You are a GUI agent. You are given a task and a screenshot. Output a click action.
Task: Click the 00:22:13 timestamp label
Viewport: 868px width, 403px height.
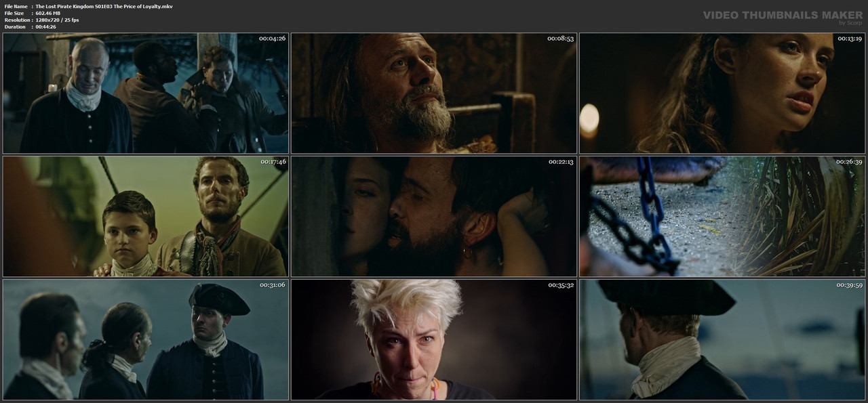pyautogui.click(x=561, y=162)
